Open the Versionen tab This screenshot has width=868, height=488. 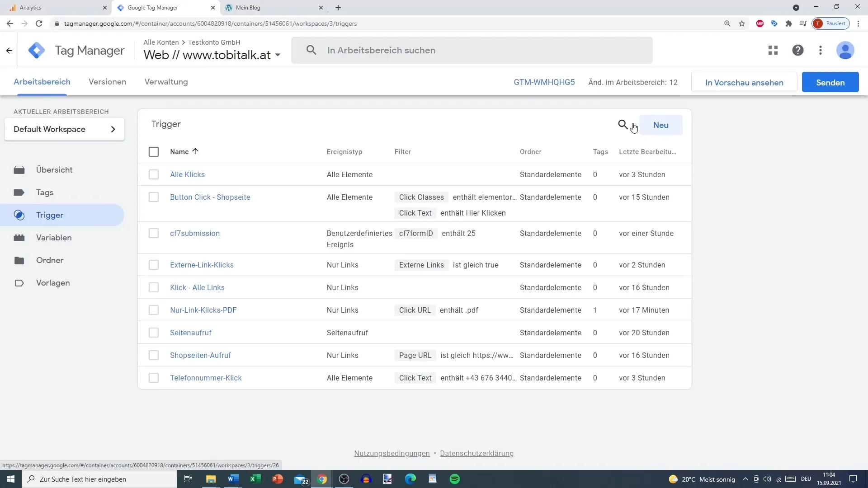pyautogui.click(x=107, y=82)
